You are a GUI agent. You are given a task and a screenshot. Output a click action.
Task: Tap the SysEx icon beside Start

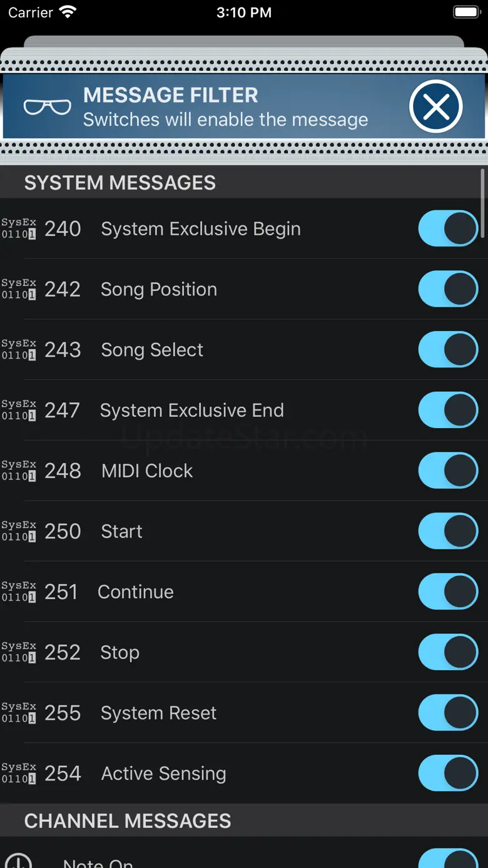pos(19,531)
